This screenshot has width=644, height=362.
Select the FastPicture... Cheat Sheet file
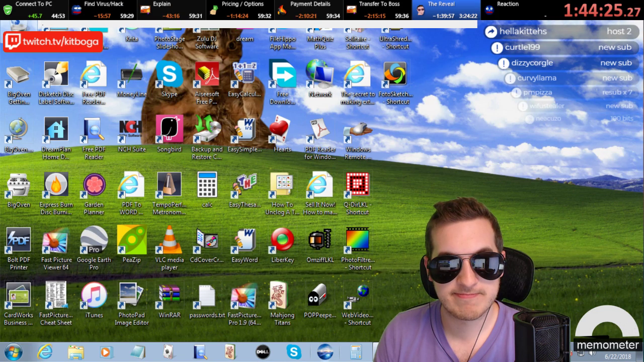tap(56, 304)
